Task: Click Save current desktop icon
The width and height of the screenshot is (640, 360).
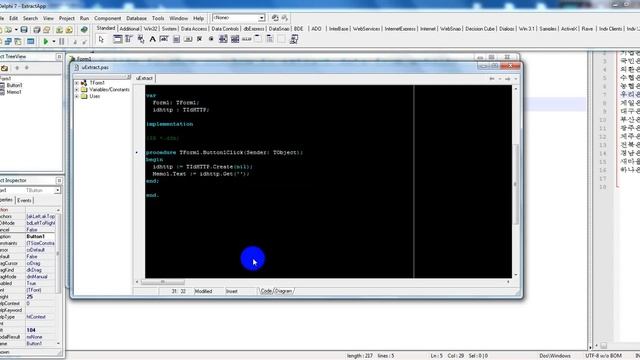Action: (x=275, y=18)
